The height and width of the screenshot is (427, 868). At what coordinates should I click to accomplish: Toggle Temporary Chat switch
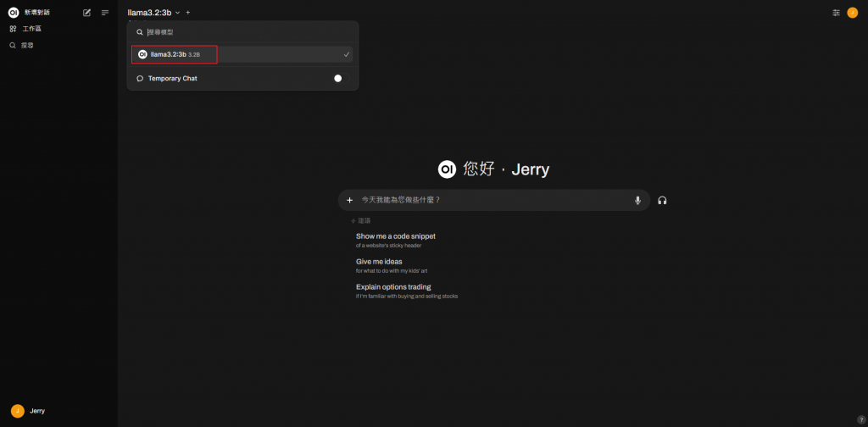click(x=341, y=79)
